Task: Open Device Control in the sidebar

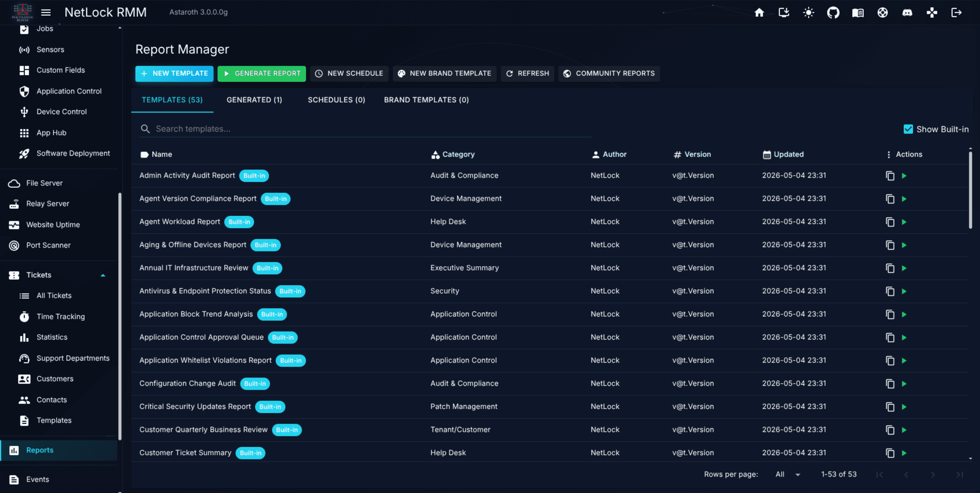Action: [59, 112]
